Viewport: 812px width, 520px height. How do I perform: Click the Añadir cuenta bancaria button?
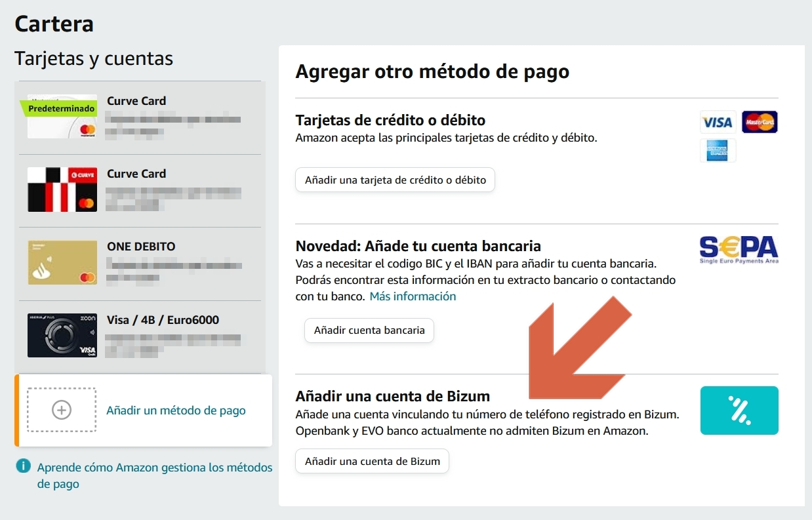pos(369,330)
